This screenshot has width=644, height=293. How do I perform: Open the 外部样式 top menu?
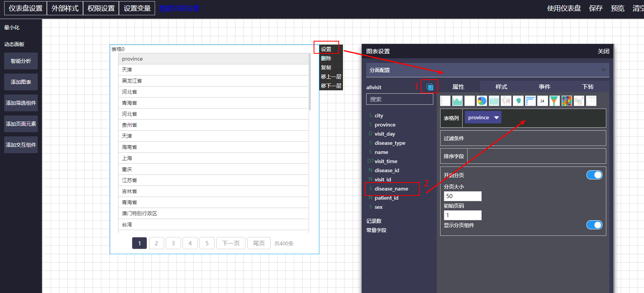pos(65,8)
